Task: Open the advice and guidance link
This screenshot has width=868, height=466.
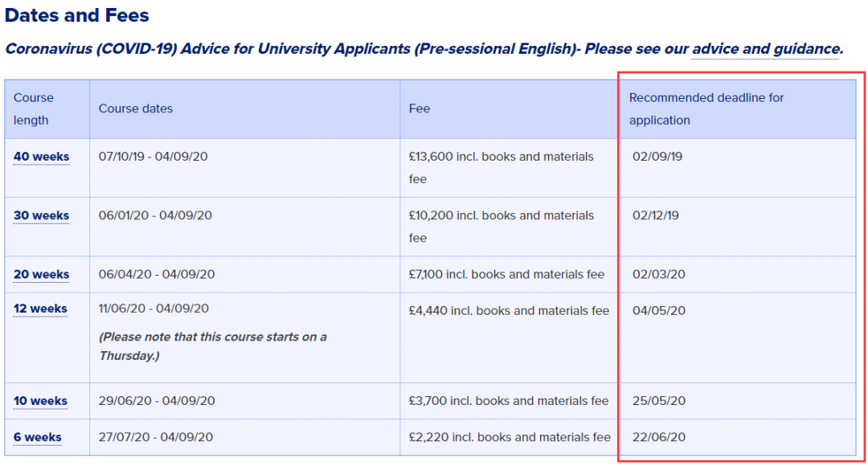Action: click(765, 49)
